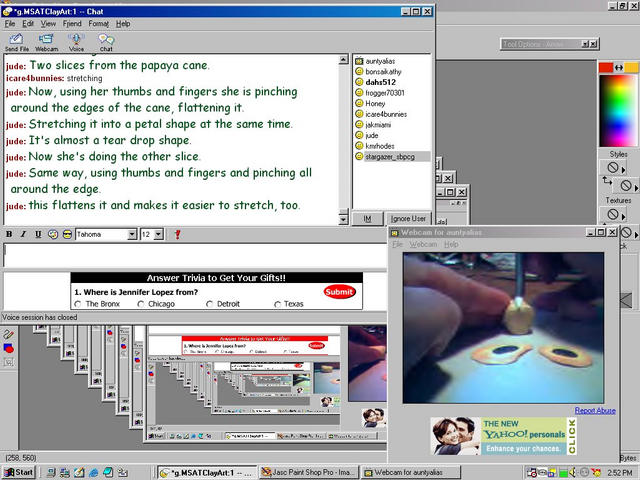Viewport: 640px width, 480px height.
Task: Select user Honey in the list
Action: pos(375,104)
